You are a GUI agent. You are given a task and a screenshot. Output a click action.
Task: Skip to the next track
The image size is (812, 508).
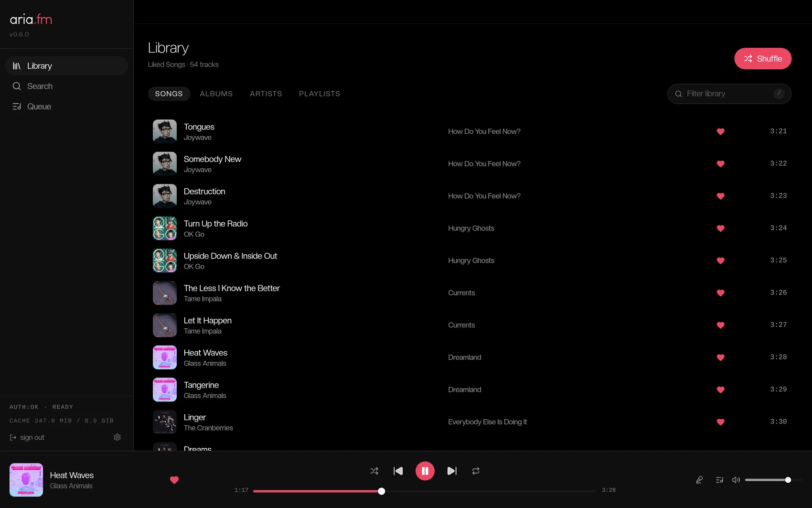click(x=452, y=471)
